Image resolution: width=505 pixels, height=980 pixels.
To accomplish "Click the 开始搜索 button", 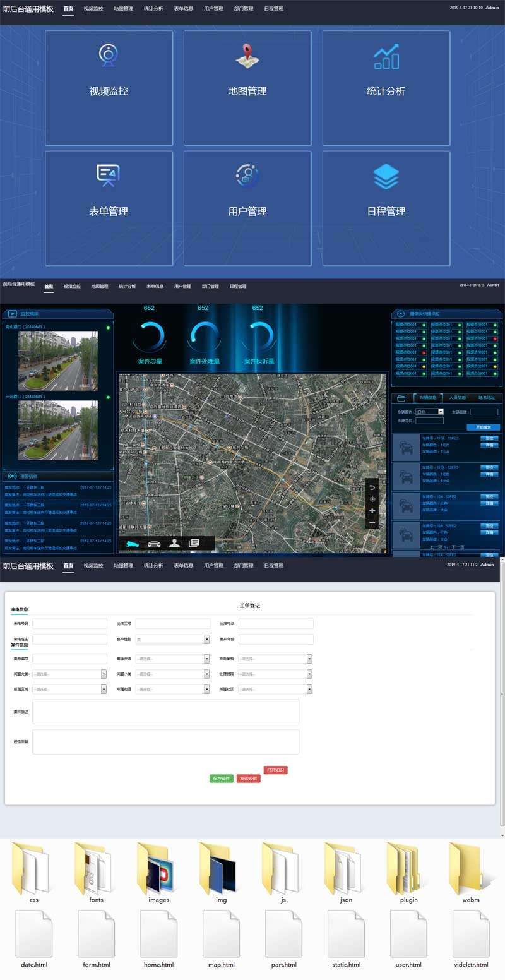I will 483,427.
